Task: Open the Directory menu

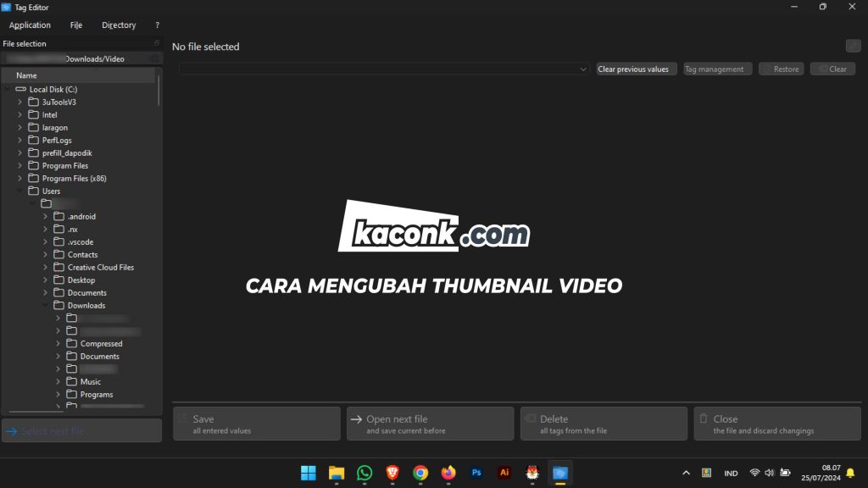Action: pos(119,25)
